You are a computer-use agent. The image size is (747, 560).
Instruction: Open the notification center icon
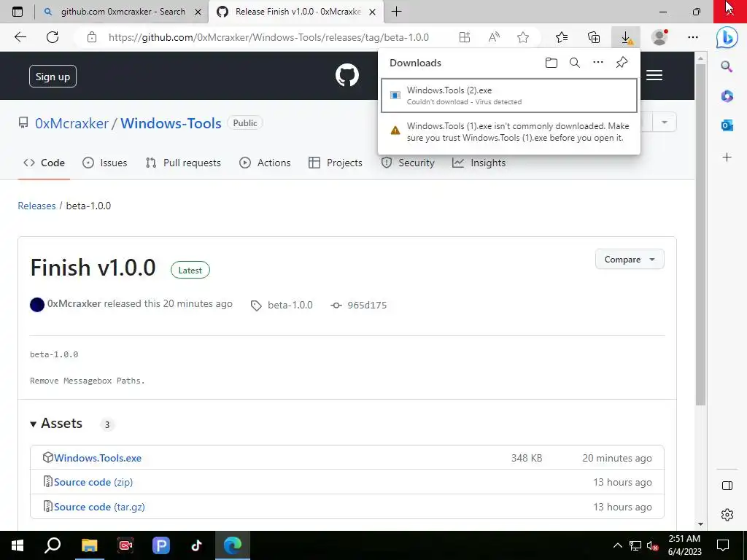(x=723, y=545)
